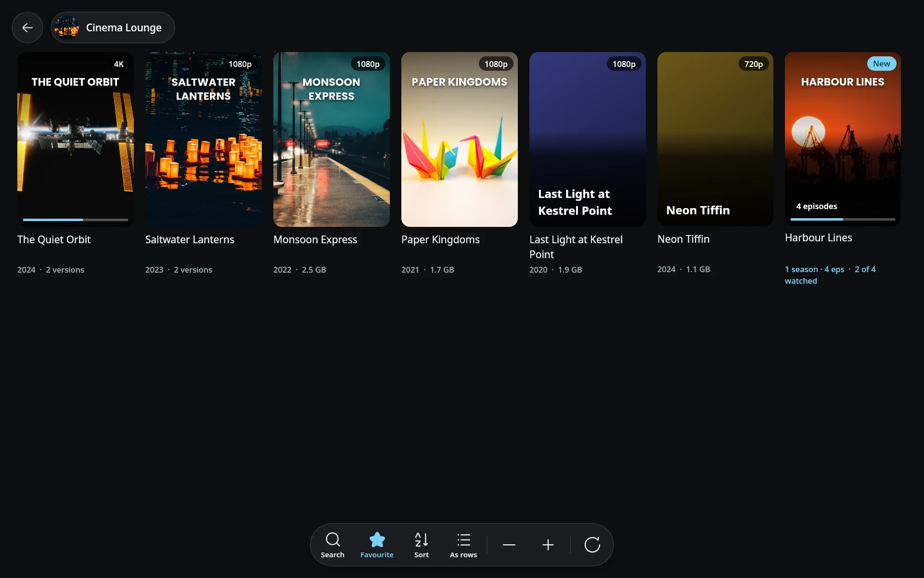Go back using the arrow button

pos(27,27)
